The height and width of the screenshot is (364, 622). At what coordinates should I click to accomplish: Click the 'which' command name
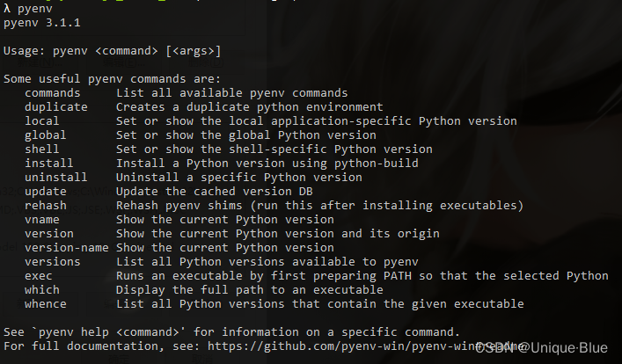(42, 290)
